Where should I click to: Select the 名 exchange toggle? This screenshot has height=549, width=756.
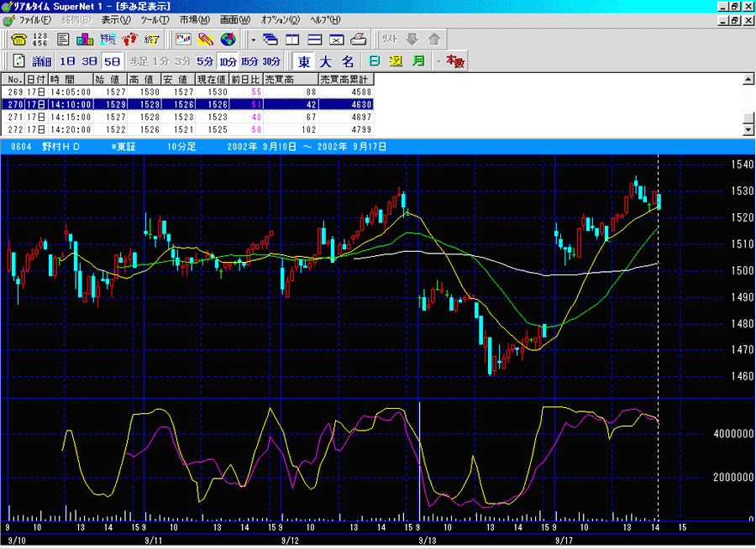point(348,61)
